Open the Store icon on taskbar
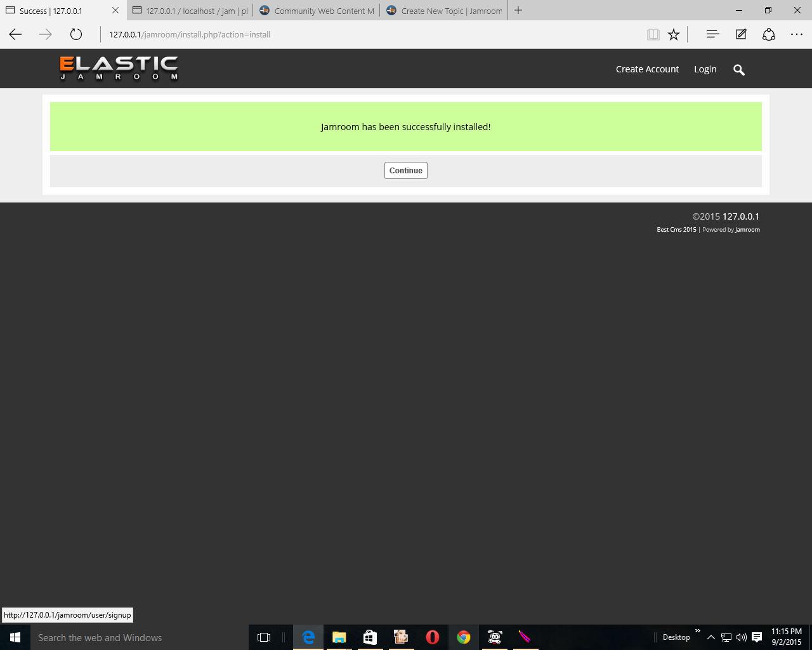 tap(370, 637)
